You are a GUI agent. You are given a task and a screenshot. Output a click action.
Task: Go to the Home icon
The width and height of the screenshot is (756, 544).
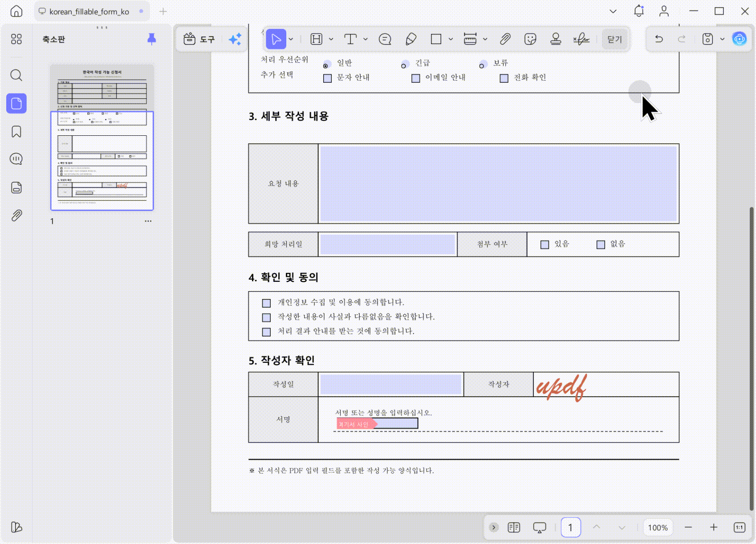(x=16, y=11)
